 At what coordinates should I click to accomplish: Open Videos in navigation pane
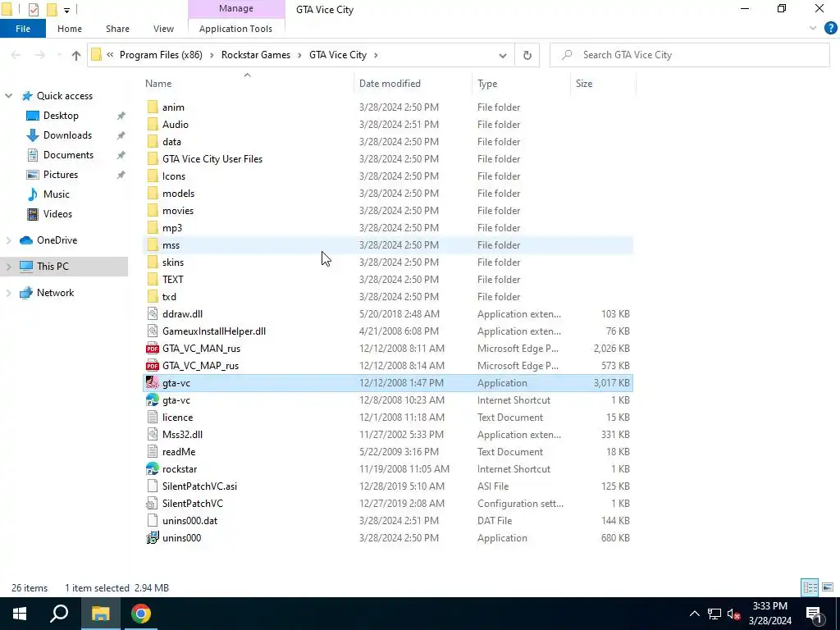(57, 214)
